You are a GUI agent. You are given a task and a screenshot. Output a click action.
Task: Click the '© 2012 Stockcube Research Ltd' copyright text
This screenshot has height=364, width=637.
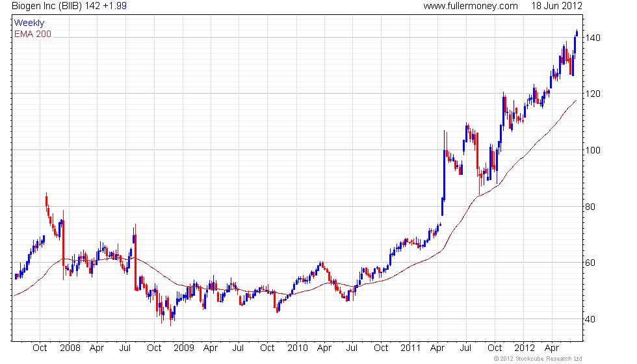click(538, 358)
